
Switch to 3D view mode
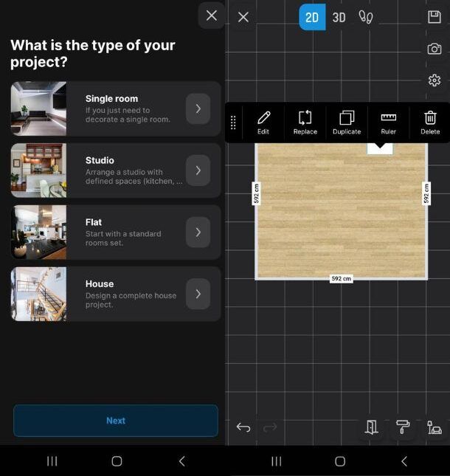339,17
